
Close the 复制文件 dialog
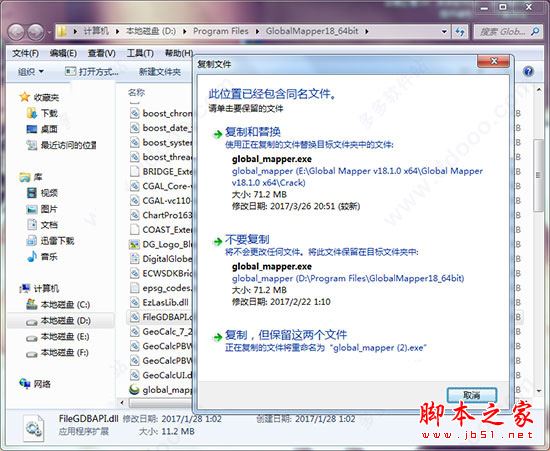[x=494, y=61]
